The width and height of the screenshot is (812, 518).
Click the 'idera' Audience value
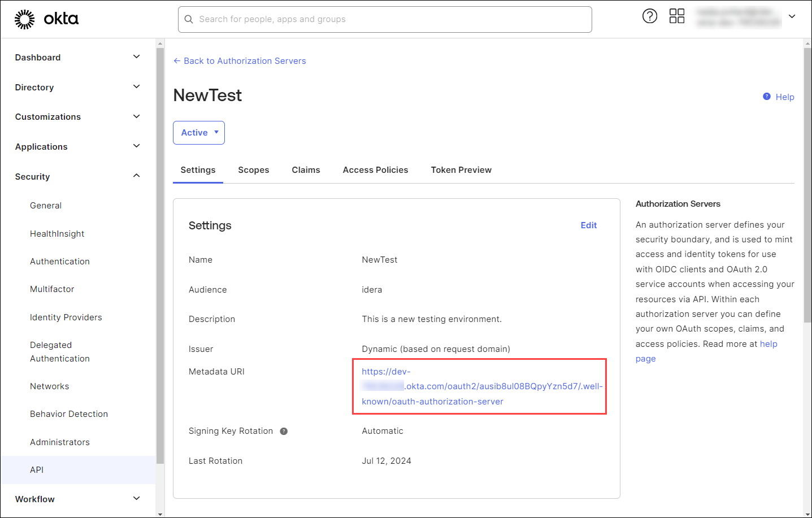coord(372,290)
